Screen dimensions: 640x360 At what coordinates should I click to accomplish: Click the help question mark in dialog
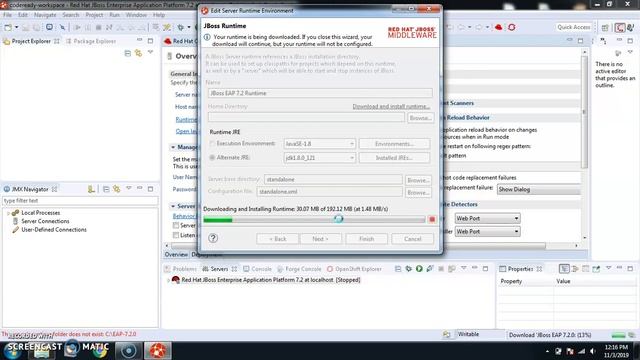click(213, 238)
